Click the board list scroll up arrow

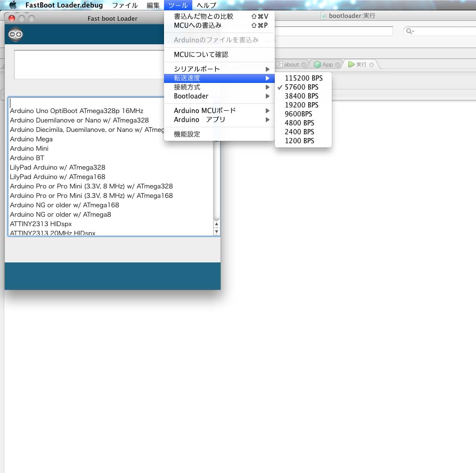click(216, 224)
